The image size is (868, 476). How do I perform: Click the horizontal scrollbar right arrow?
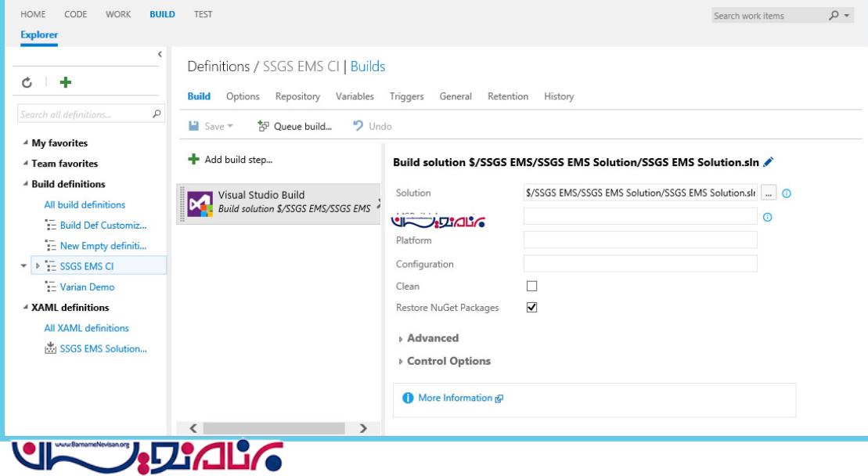pyautogui.click(x=362, y=428)
